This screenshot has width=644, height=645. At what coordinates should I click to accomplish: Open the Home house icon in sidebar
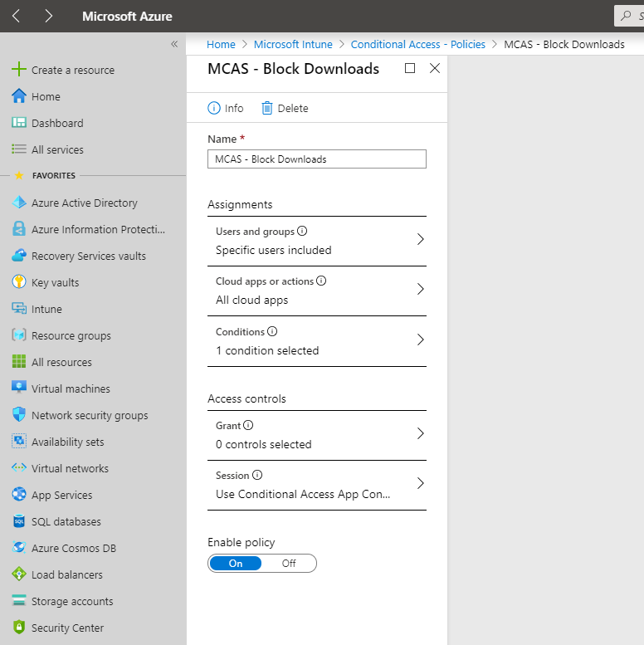(x=19, y=95)
